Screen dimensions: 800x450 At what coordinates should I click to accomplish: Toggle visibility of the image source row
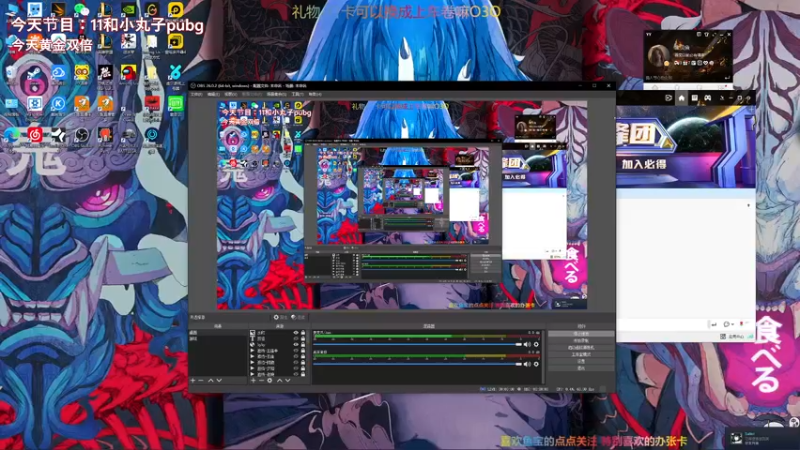click(296, 333)
